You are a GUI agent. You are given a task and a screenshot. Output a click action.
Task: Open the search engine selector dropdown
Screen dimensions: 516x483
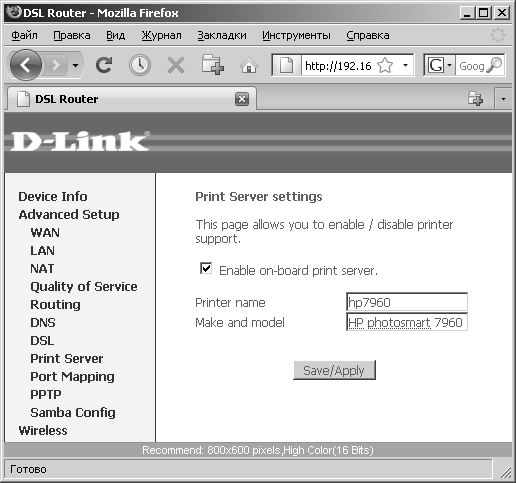[x=449, y=65]
